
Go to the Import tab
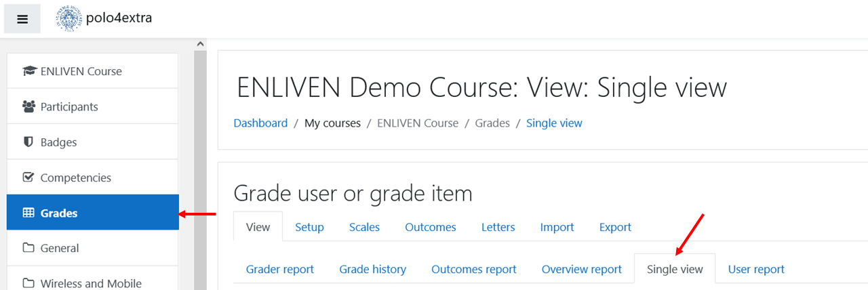click(x=557, y=227)
